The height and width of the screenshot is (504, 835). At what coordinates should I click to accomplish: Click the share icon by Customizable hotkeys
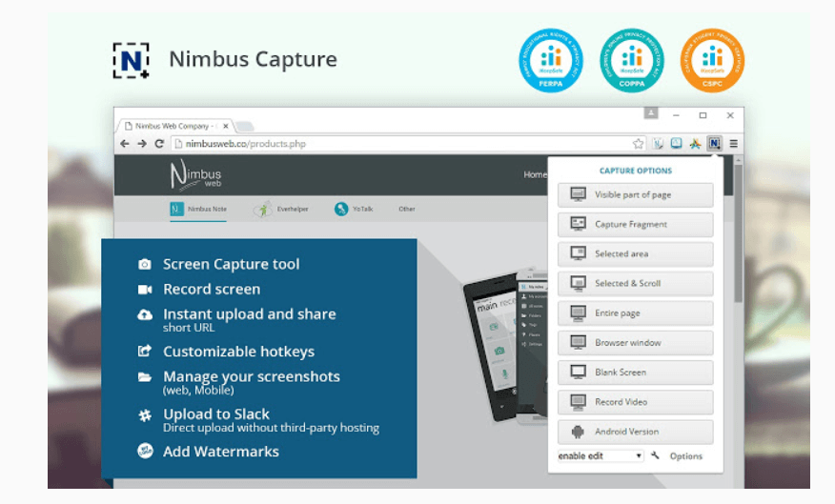coord(145,351)
